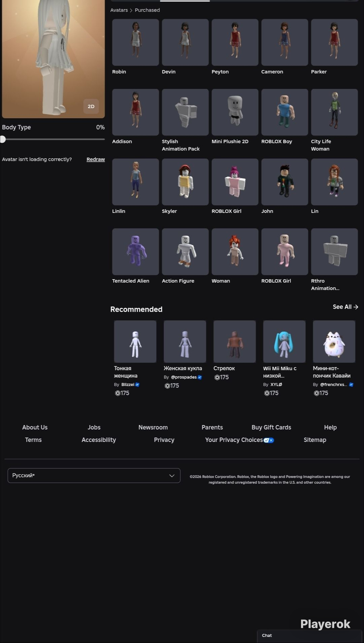Screen dimensions: 364x643
Task: Open Your Privacy Choices link
Action: 234,440
